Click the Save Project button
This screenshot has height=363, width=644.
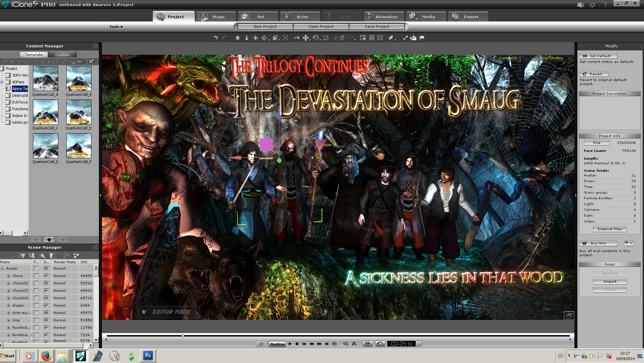click(x=377, y=27)
